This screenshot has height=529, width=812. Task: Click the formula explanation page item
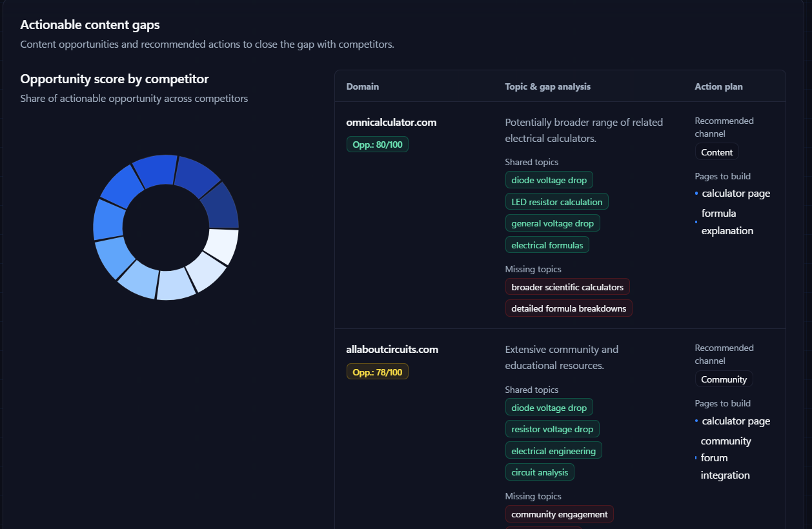click(x=727, y=222)
